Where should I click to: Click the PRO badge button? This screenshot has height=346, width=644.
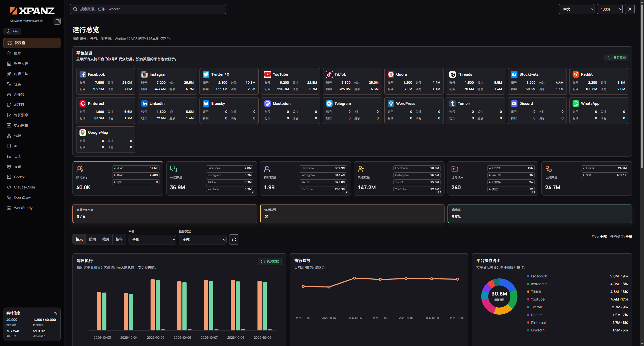[13, 31]
